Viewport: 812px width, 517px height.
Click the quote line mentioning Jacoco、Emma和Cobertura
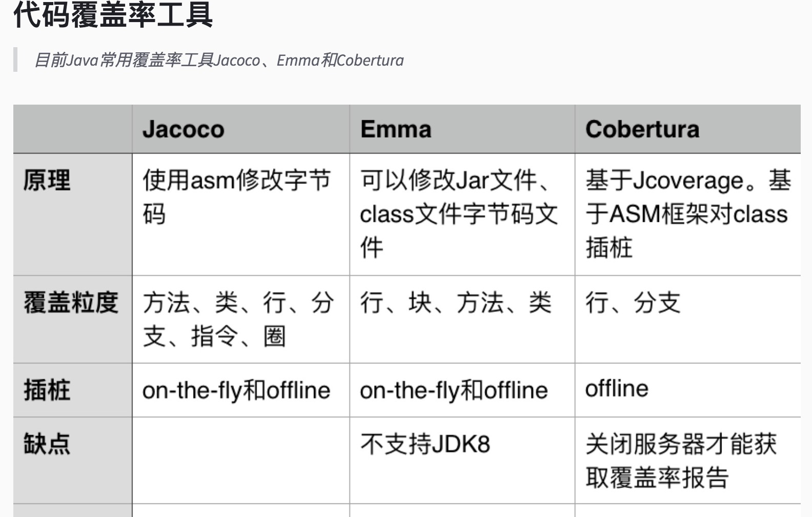[219, 61]
